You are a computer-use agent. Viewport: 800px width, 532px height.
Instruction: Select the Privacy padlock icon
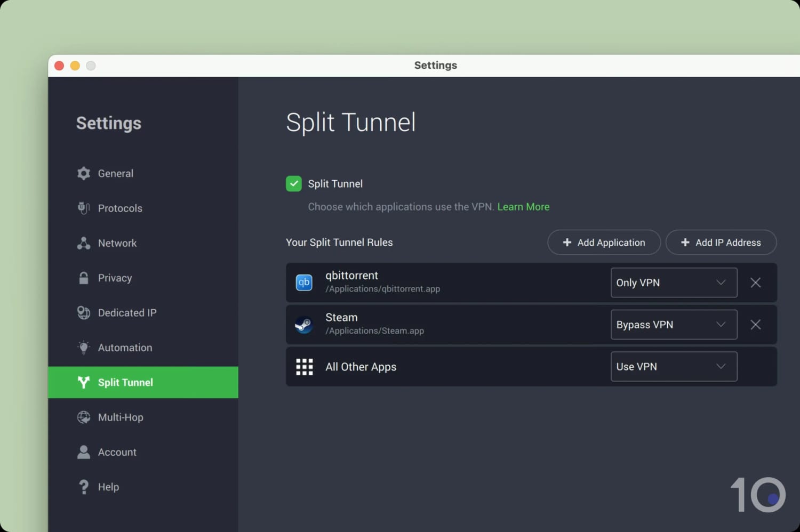click(x=84, y=278)
